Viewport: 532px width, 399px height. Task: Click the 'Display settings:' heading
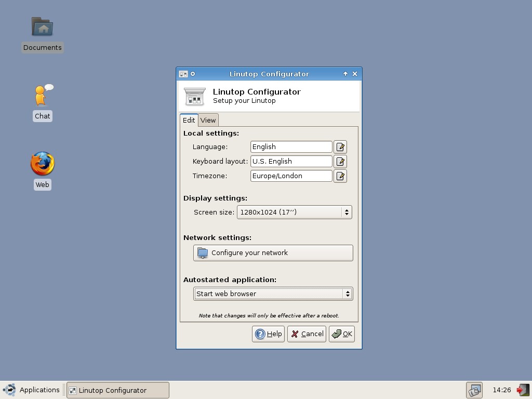[215, 198]
